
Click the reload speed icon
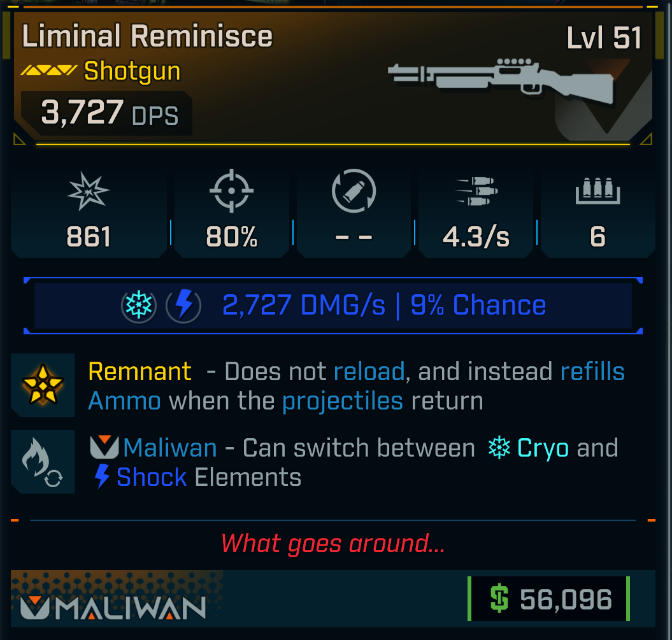354,190
